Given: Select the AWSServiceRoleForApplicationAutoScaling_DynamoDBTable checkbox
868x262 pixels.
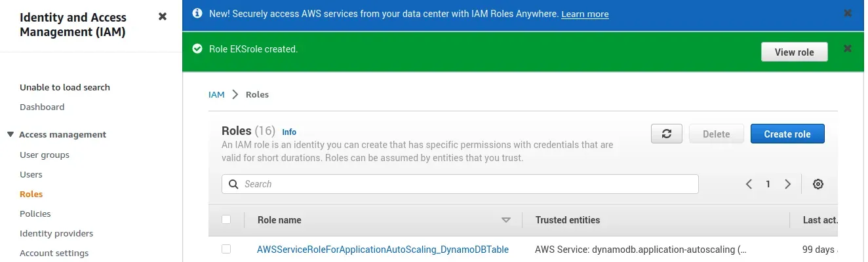Looking at the screenshot, I should point(226,249).
